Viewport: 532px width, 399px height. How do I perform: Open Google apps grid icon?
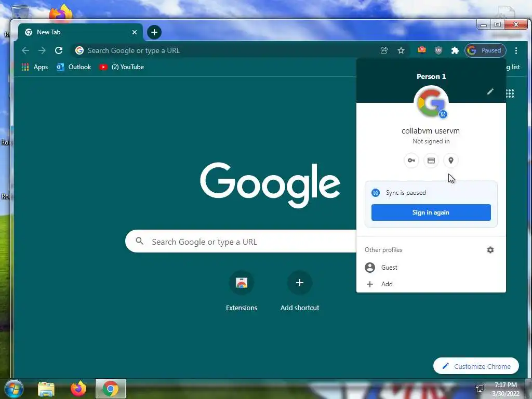coord(510,94)
